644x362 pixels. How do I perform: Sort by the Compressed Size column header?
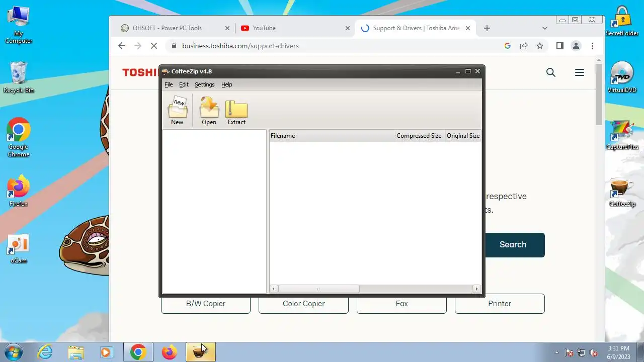(x=419, y=136)
